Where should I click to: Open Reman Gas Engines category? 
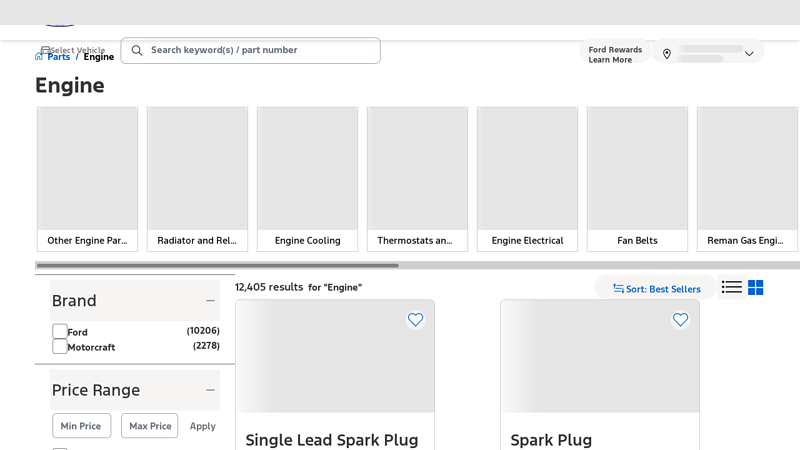coord(747,179)
